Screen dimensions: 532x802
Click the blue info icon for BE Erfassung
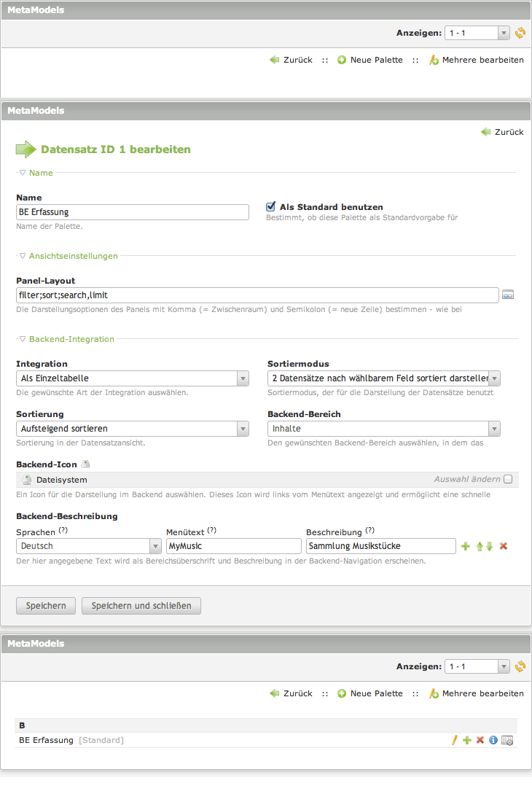click(x=493, y=740)
